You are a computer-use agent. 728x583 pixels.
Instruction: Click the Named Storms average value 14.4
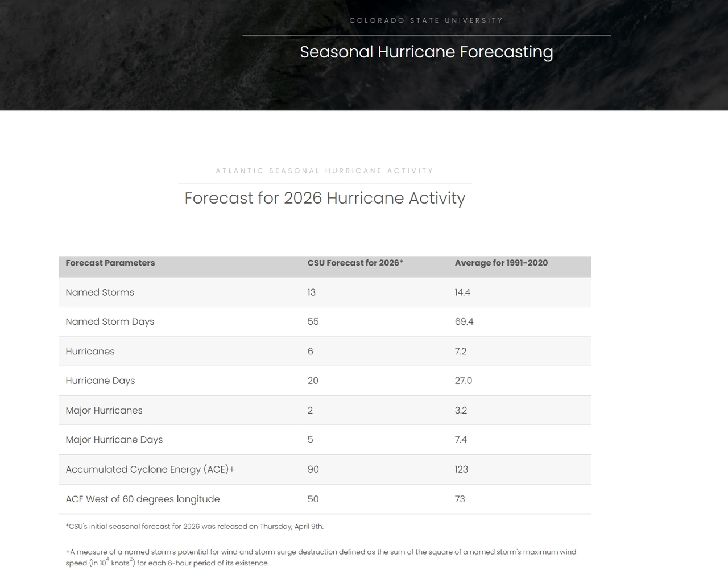(462, 292)
